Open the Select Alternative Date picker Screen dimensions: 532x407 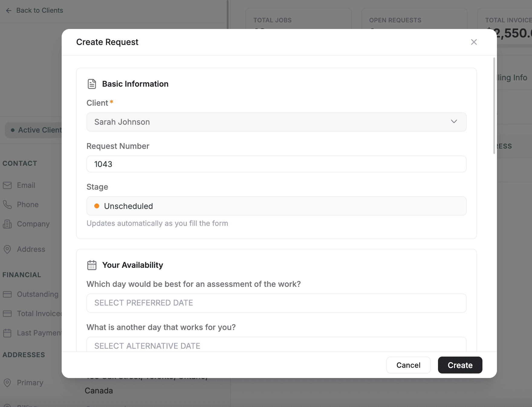pyautogui.click(x=276, y=346)
